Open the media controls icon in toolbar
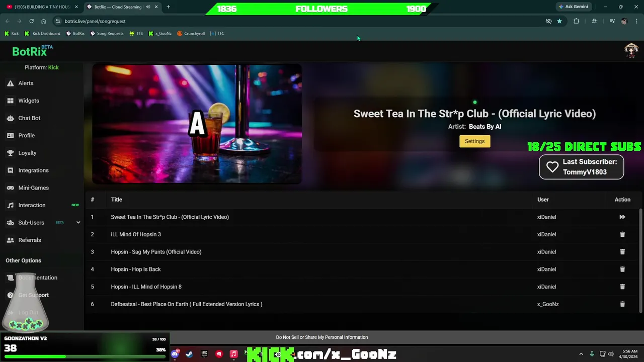The width and height of the screenshot is (644, 362). coord(612,21)
